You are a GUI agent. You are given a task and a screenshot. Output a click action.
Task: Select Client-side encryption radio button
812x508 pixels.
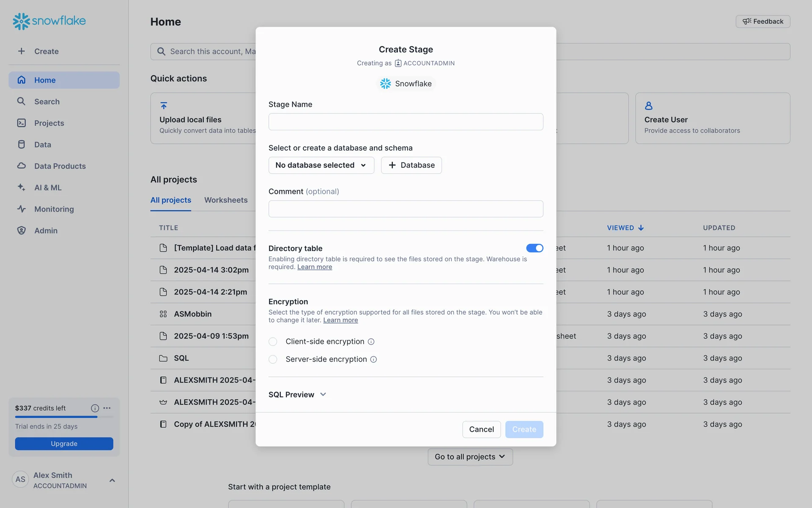click(x=273, y=342)
